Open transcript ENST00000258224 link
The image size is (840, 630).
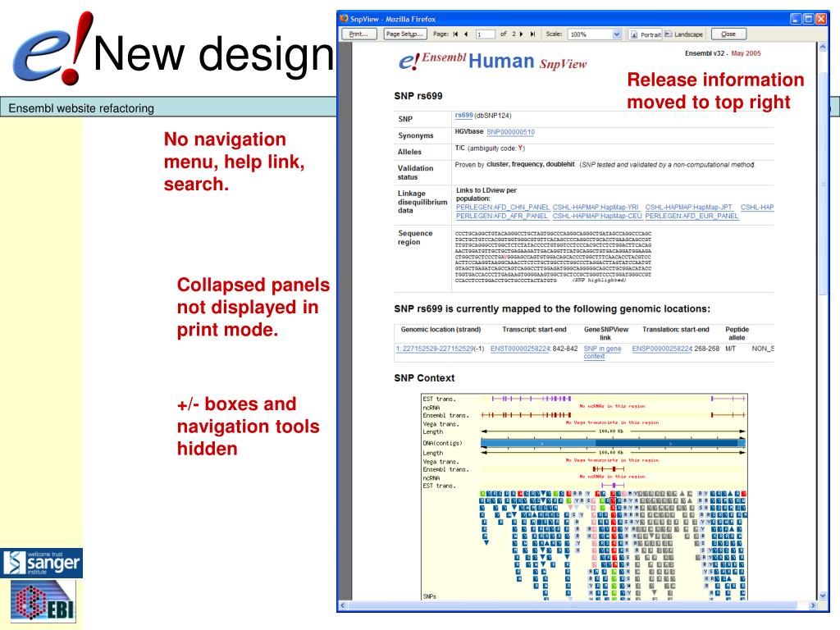pos(520,349)
